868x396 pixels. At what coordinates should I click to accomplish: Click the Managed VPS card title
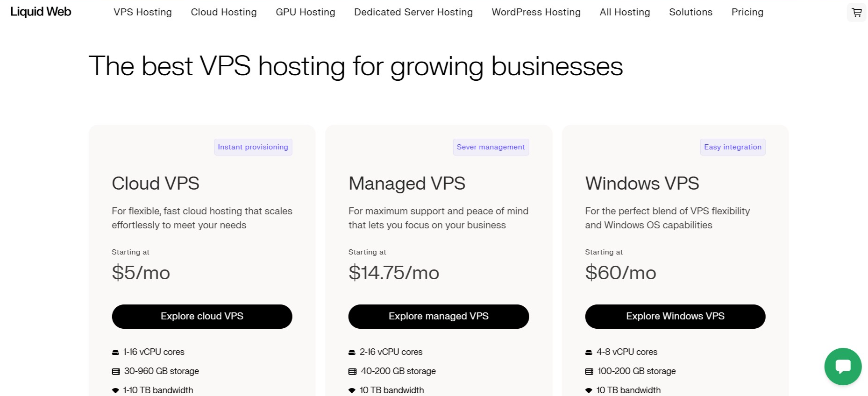pos(407,184)
